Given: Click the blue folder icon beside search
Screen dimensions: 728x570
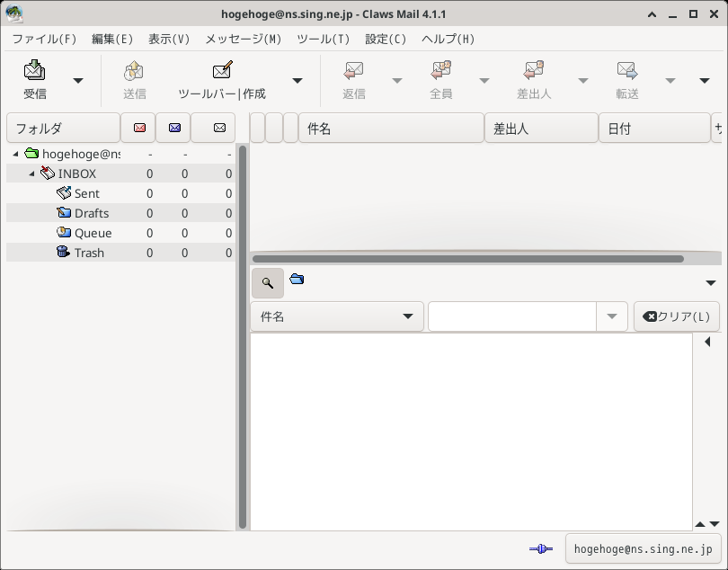Looking at the screenshot, I should click(x=297, y=279).
